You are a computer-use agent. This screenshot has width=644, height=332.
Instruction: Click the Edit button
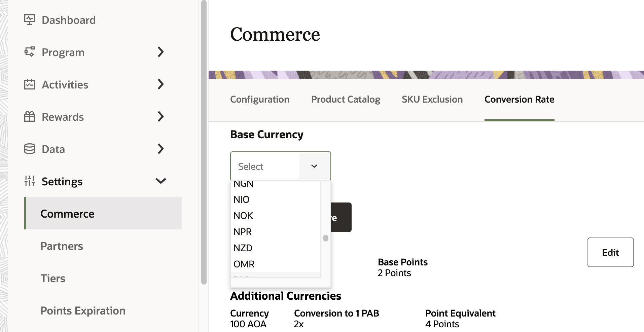pos(610,252)
